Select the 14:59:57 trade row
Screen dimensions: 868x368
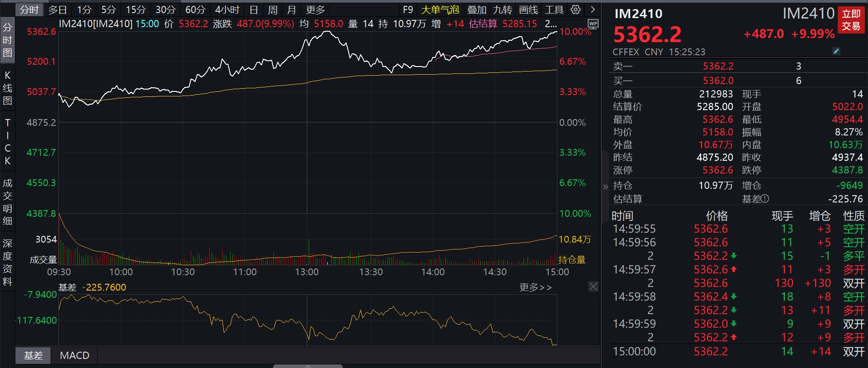[738, 270]
